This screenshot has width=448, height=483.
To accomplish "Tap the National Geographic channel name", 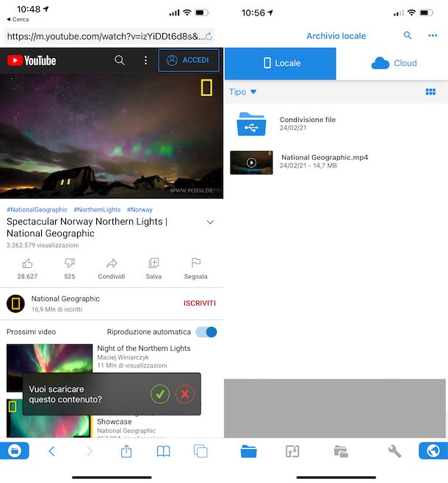I will 65,299.
